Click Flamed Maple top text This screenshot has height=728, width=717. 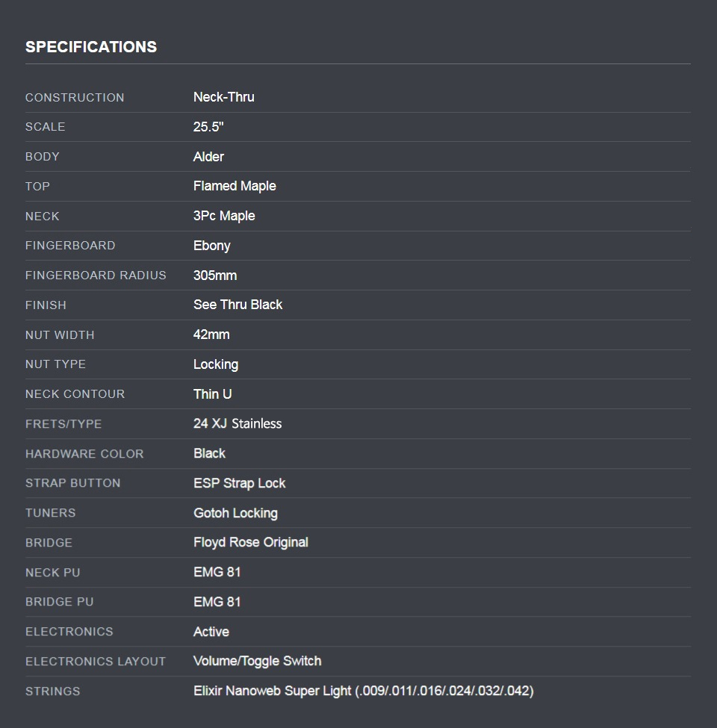[235, 186]
